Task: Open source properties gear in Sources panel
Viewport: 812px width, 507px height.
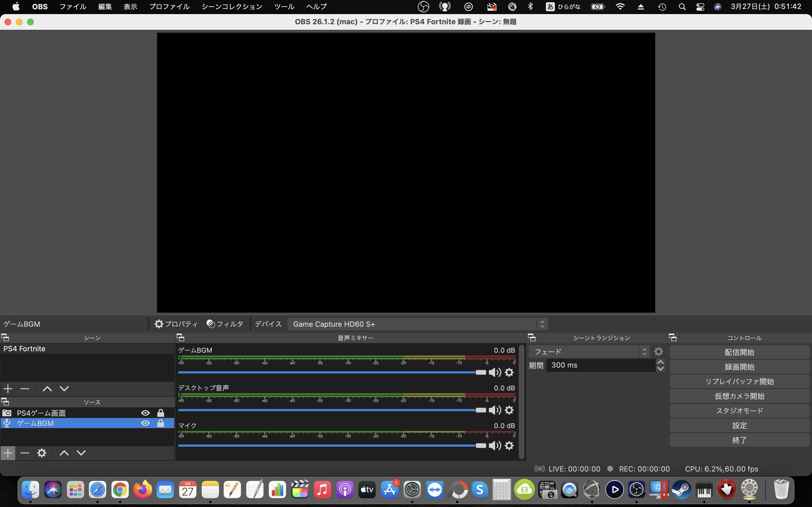Action: [42, 453]
